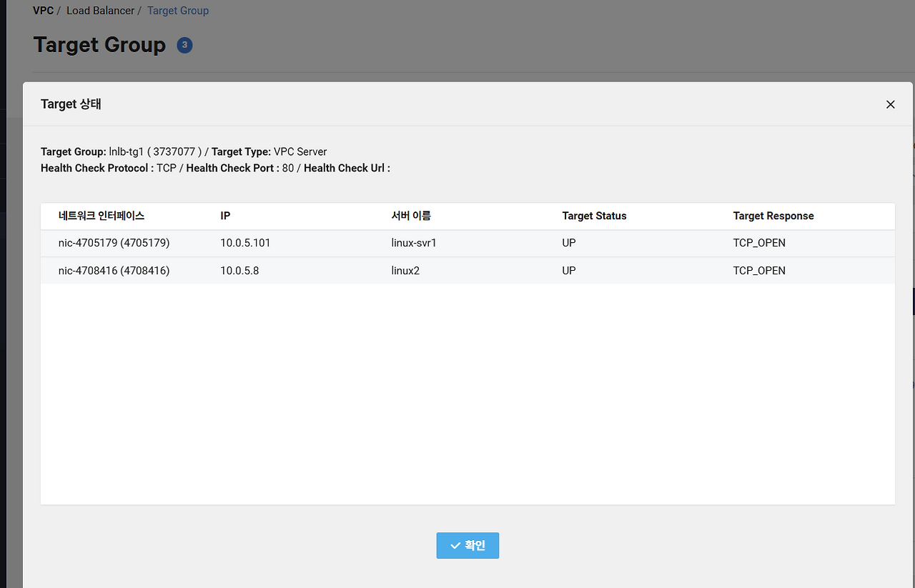The width and height of the screenshot is (915, 588).
Task: Click the Health Check Protocol TCP line
Action: pos(215,169)
